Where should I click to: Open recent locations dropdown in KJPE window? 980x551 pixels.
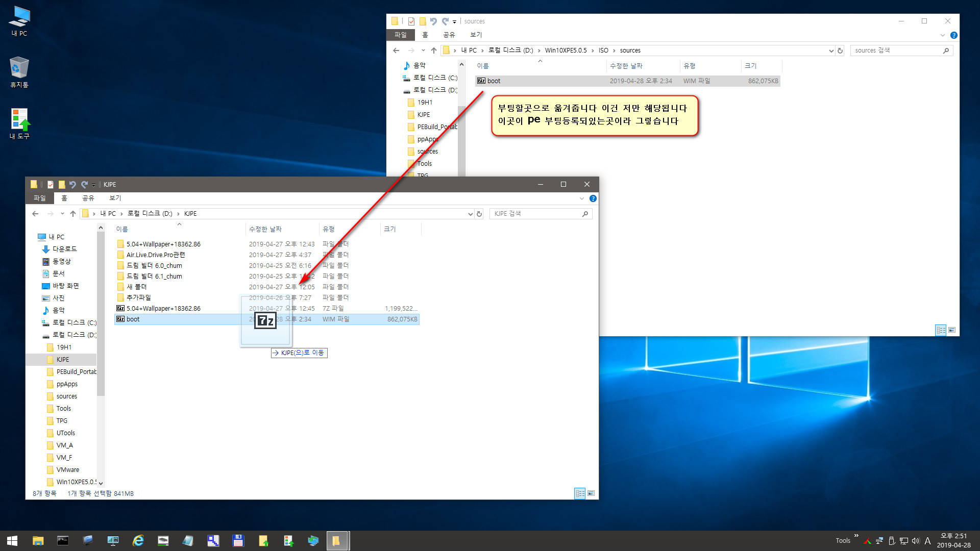click(62, 214)
